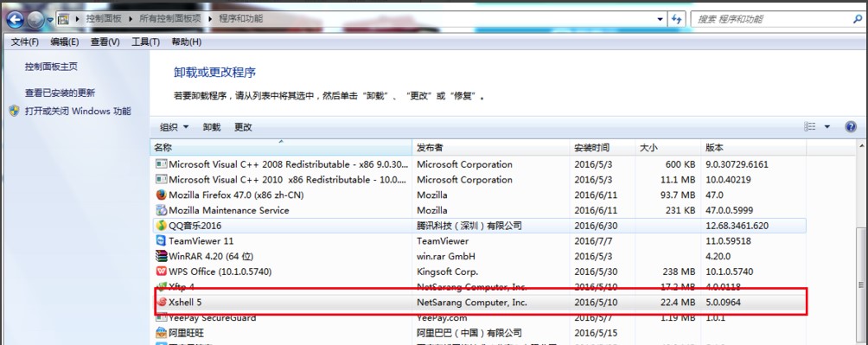Screen dimensions: 868x345
Task: Expand the address bar history dropdown
Action: (660, 19)
